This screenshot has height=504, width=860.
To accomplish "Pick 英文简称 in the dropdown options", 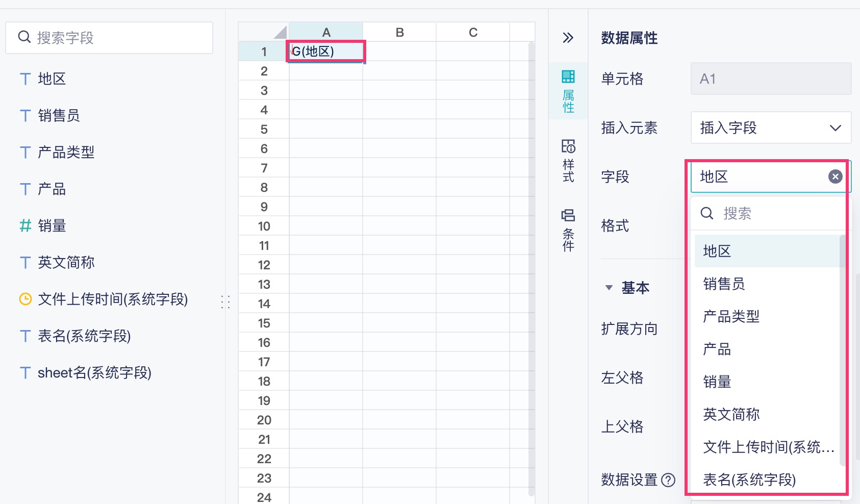I will point(731,414).
